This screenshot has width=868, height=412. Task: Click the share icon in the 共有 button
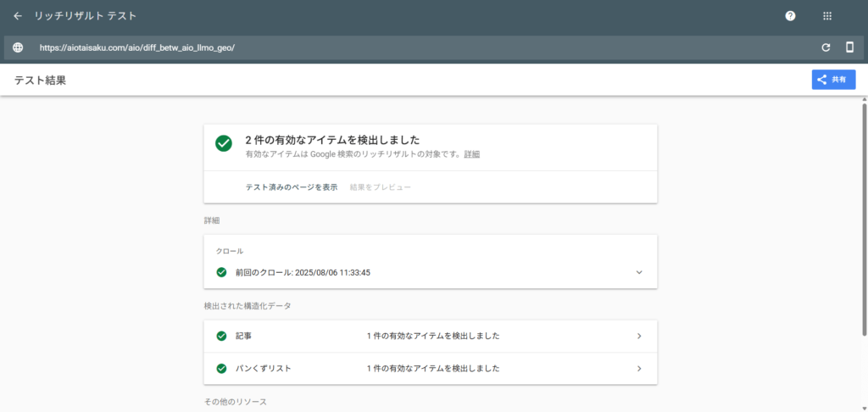pyautogui.click(x=822, y=80)
